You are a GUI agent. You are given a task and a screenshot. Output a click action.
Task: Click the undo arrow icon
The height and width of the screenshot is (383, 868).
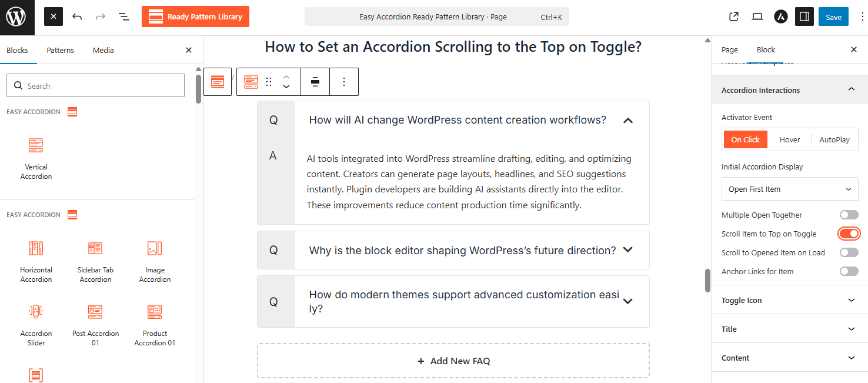coord(77,16)
